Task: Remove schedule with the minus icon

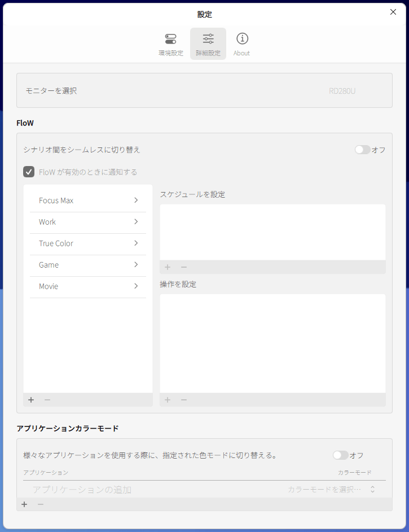Action: pos(184,267)
